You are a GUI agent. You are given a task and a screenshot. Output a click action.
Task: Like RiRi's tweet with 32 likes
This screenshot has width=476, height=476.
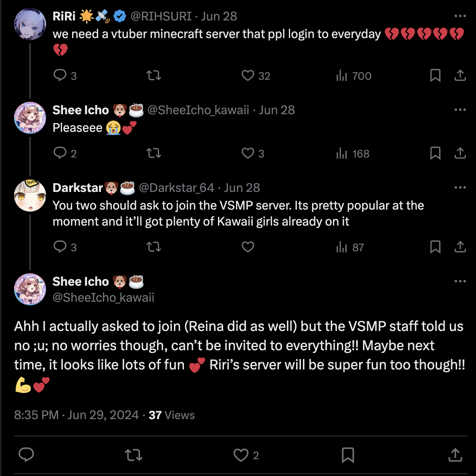248,75
